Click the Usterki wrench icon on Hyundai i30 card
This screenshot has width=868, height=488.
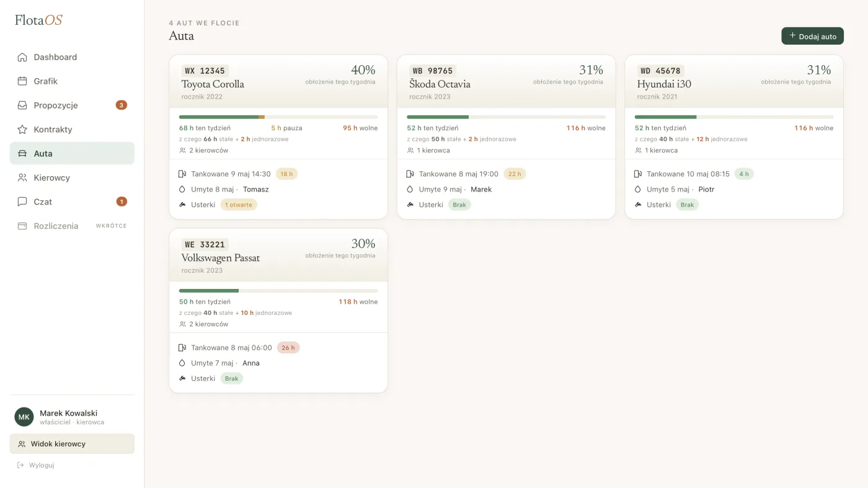point(638,205)
